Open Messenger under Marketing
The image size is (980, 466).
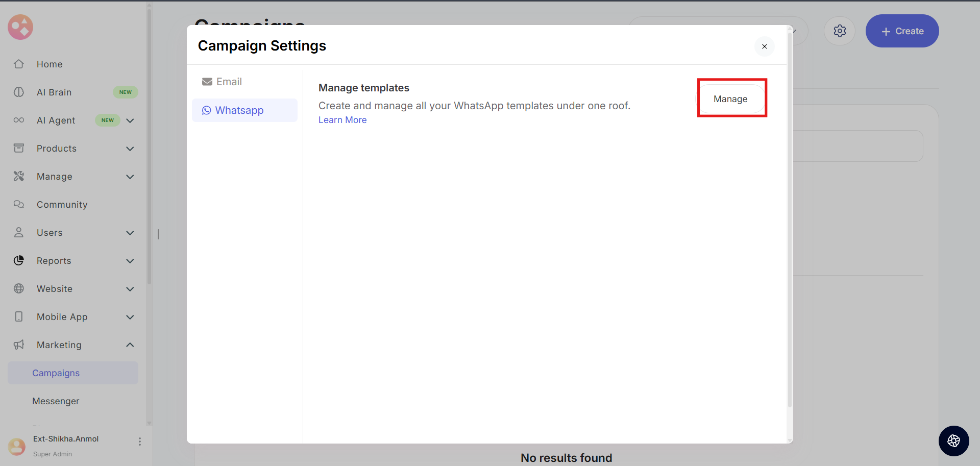(x=56, y=401)
